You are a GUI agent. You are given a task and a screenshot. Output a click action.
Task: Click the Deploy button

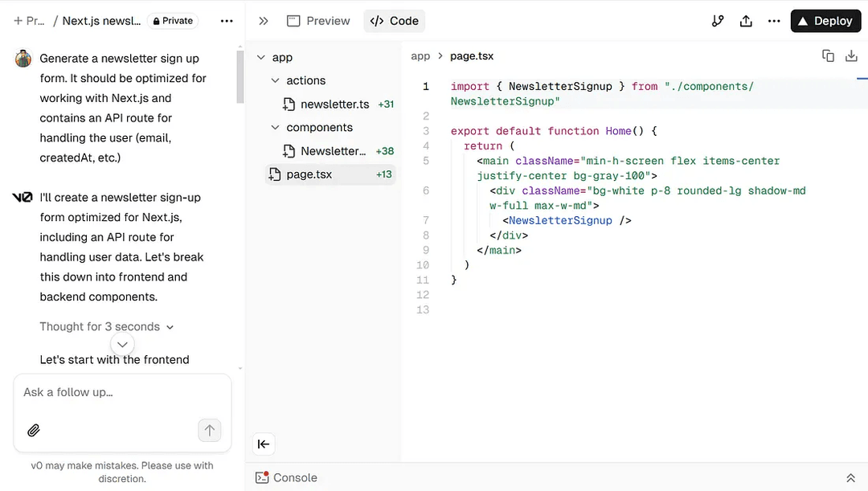(825, 21)
